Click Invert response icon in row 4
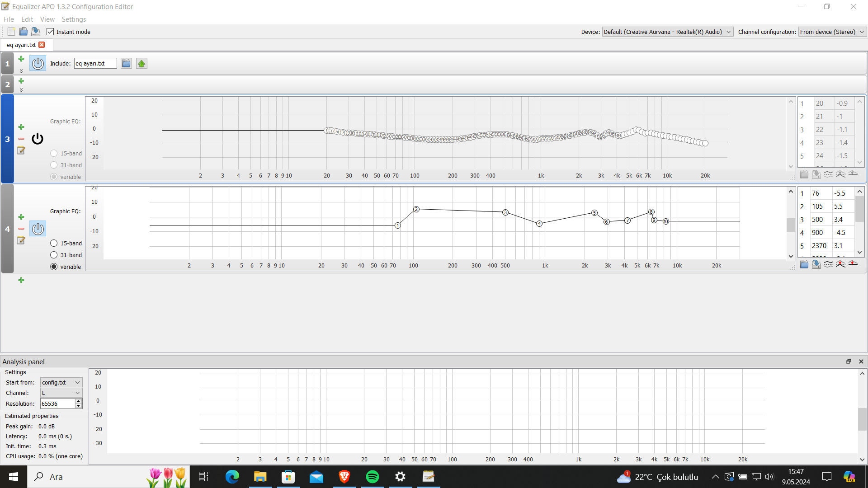 pyautogui.click(x=828, y=264)
